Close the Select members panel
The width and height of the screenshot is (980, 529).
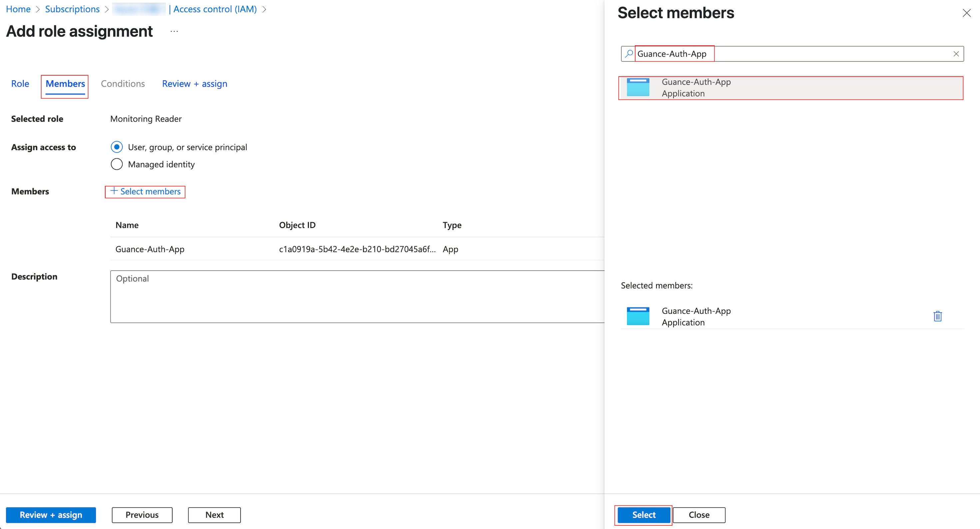966,13
